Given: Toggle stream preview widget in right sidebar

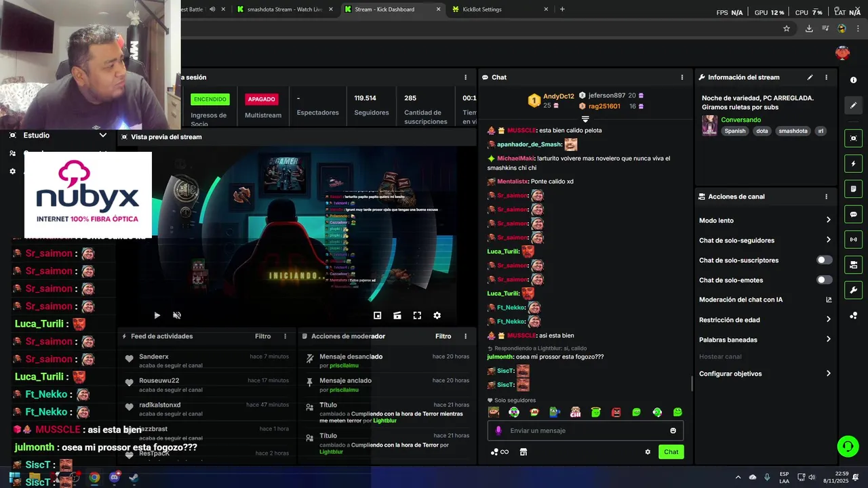Looking at the screenshot, I should (853, 138).
